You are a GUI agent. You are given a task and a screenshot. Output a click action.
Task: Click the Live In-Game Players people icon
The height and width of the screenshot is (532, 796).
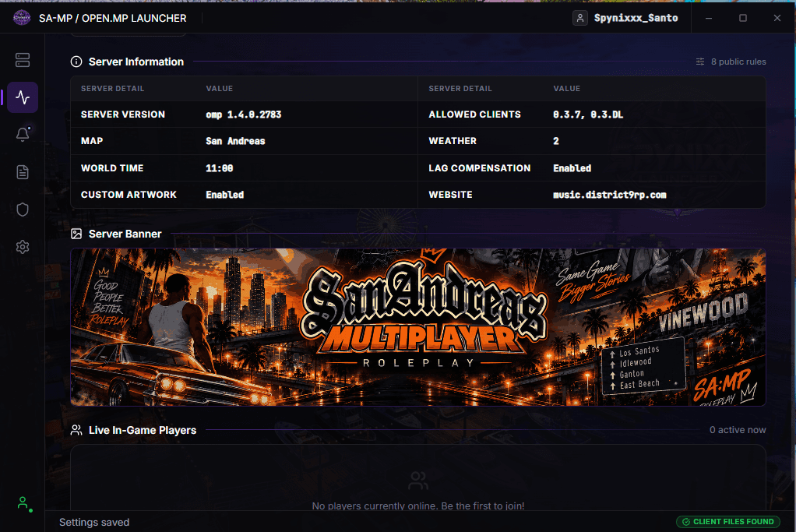tap(76, 430)
